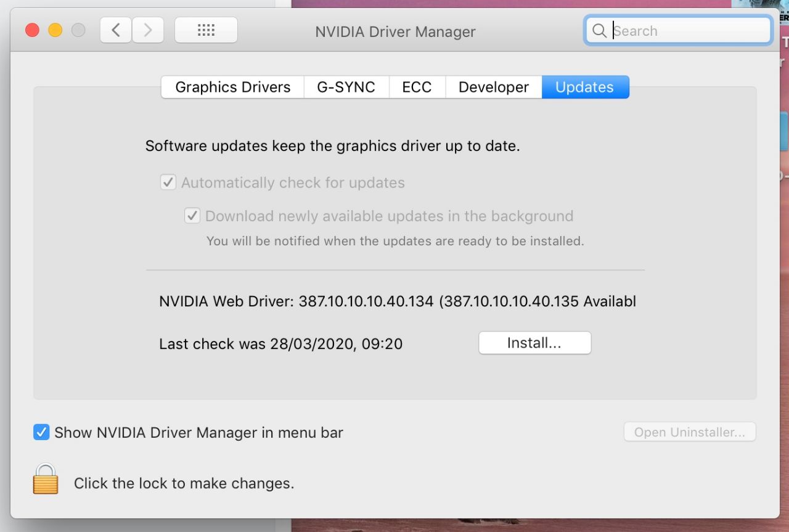
Task: Click the magnifying glass in the search field
Action: (599, 31)
